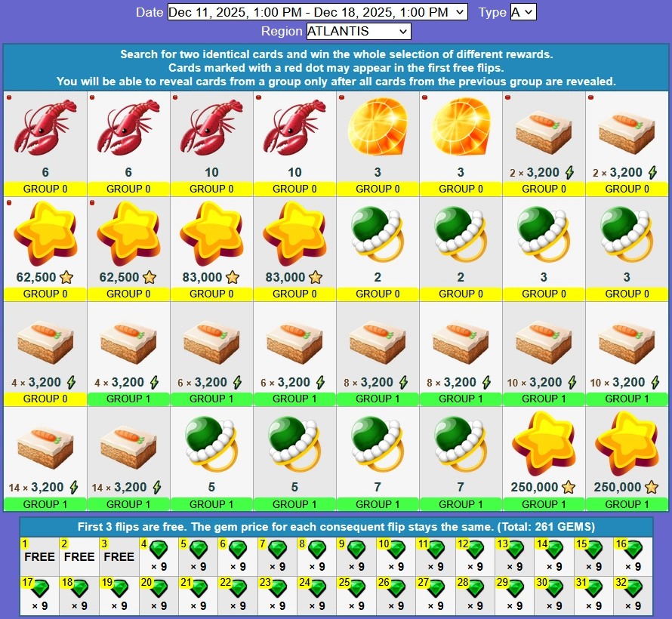The height and width of the screenshot is (619, 672).
Task: Click the gem icon on flip 4
Action: tap(158, 550)
